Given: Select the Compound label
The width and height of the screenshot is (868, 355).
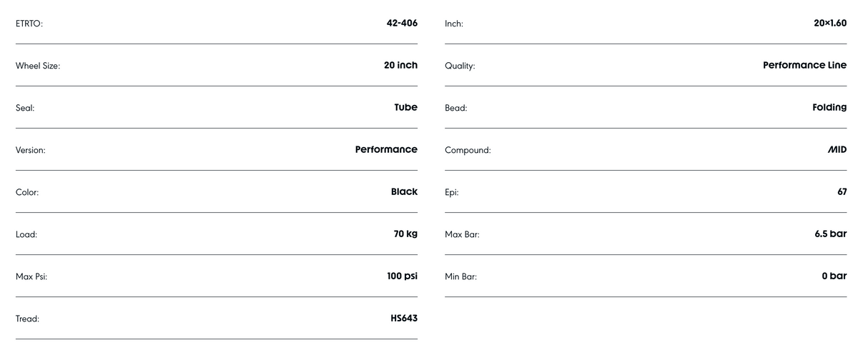Looking at the screenshot, I should point(468,150).
